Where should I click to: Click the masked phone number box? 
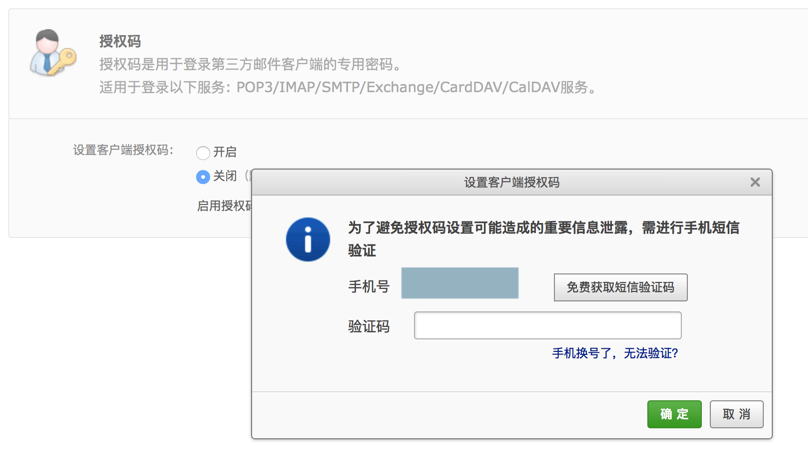(x=460, y=284)
